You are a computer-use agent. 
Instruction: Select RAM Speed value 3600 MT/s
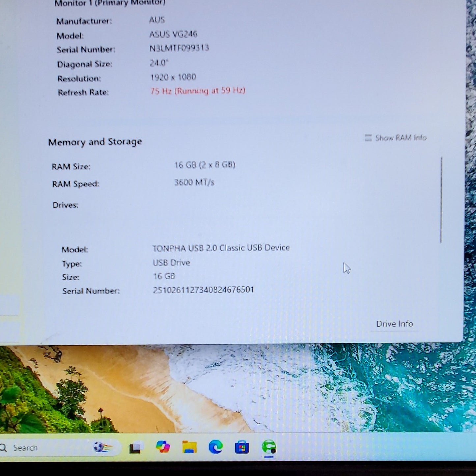(194, 182)
